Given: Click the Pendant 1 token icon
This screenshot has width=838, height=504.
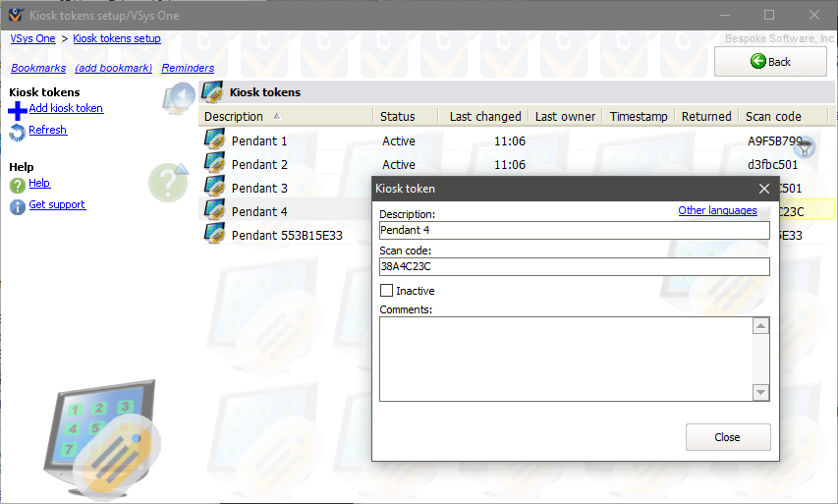Looking at the screenshot, I should pos(215,140).
